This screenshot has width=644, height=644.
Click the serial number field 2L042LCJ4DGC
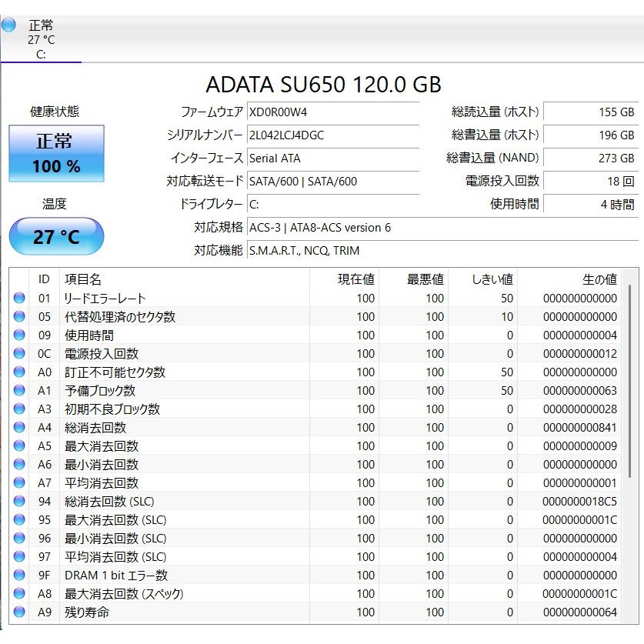pyautogui.click(x=332, y=135)
